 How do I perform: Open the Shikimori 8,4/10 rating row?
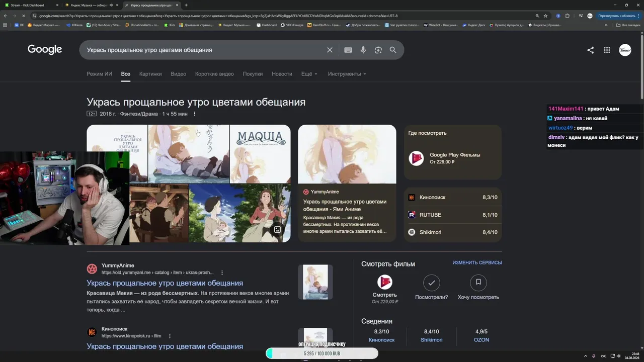453,232
